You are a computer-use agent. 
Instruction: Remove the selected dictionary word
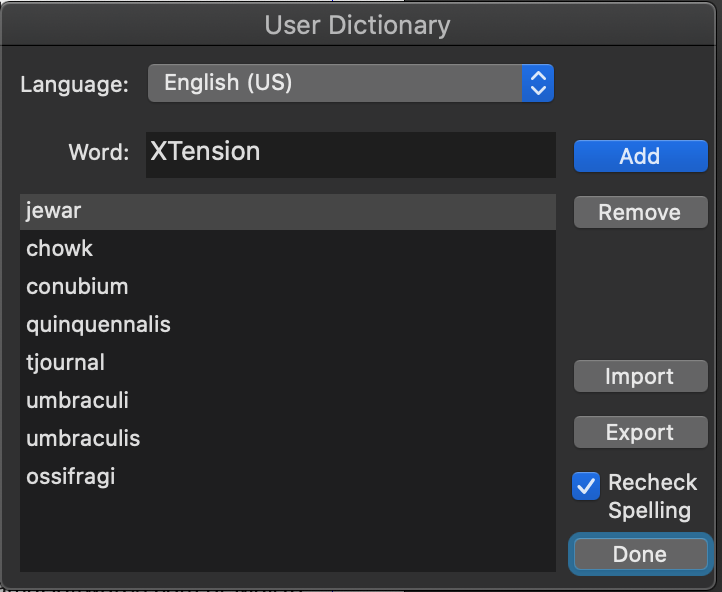tap(640, 212)
